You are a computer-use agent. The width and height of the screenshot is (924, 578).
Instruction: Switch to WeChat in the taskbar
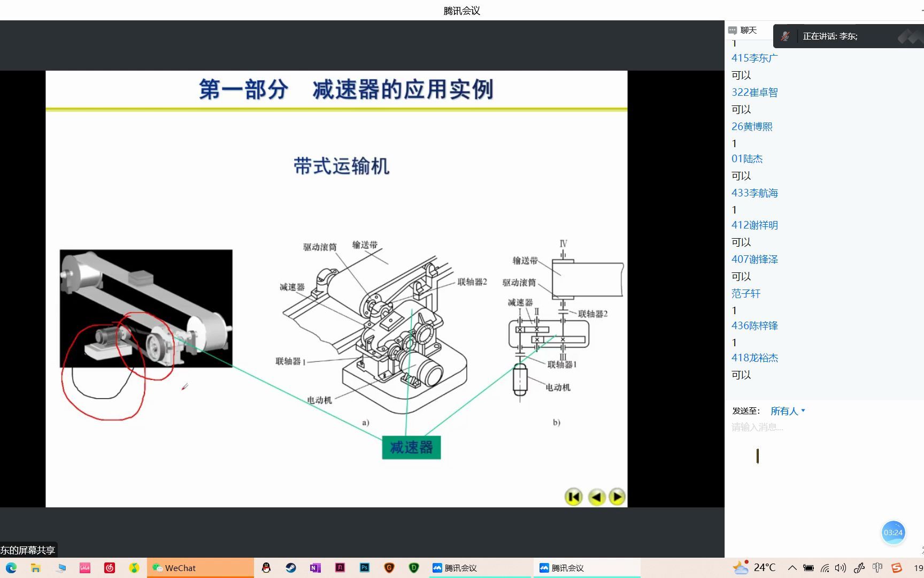pos(201,568)
